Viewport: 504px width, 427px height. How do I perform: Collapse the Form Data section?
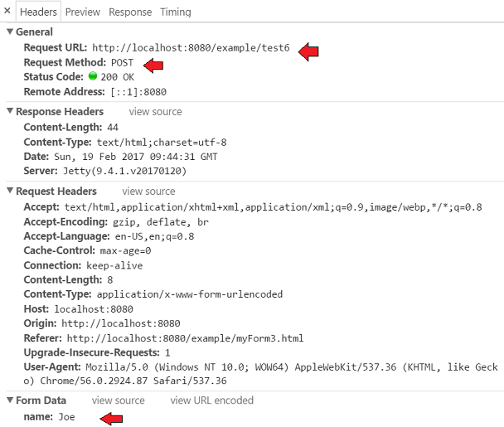point(10,400)
